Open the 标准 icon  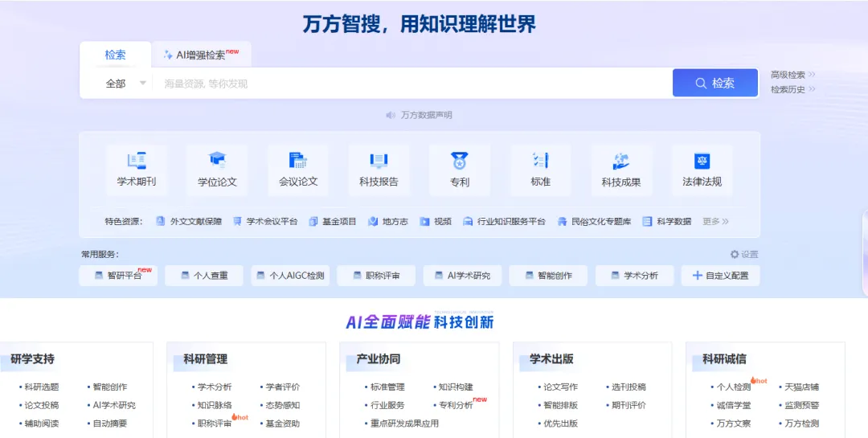coord(540,161)
